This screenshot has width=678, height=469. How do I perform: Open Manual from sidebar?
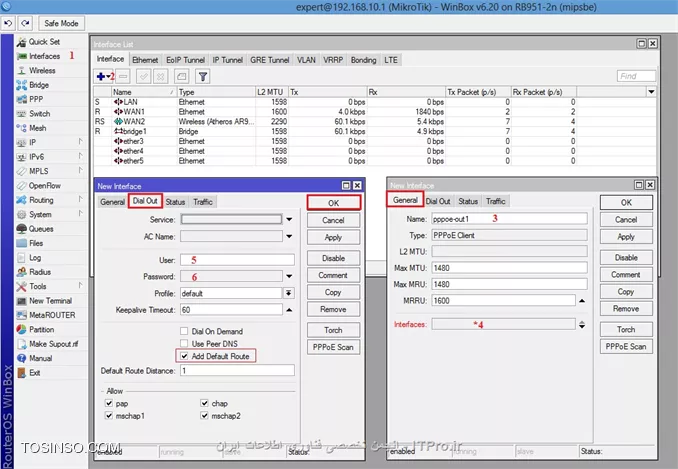click(34, 358)
